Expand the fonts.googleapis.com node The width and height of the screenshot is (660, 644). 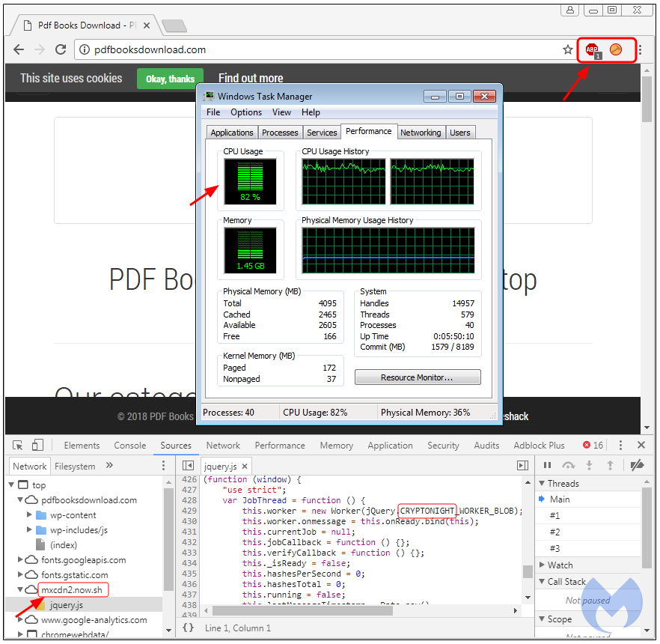pos(19,559)
